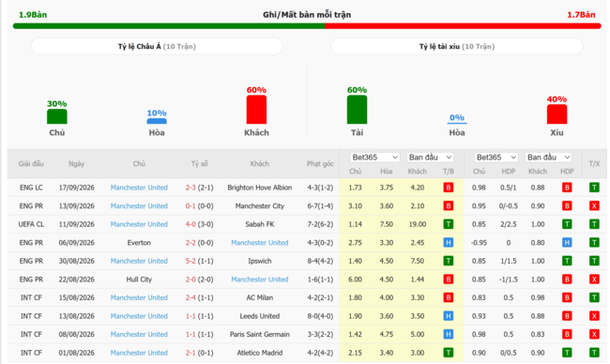The width and height of the screenshot is (610, 364).
Task: Click score 4-0 in Sabah FK row
Action: [191, 224]
